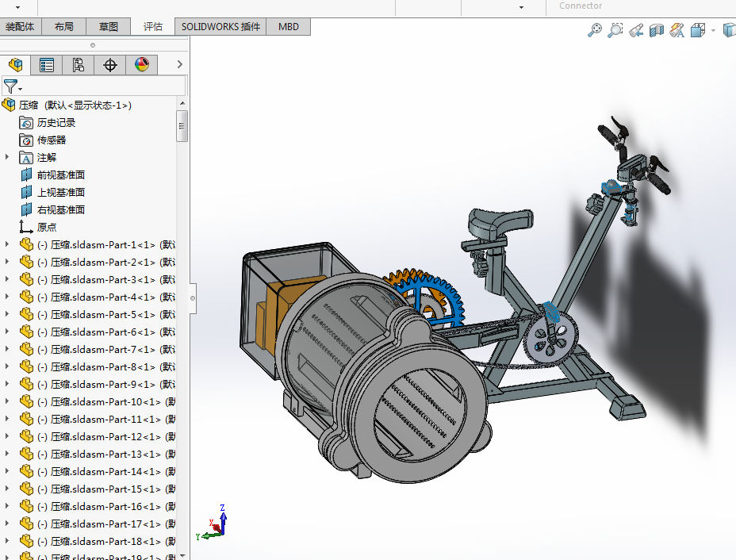Switch to the 装配体 ribbon tab
Image resolution: width=736 pixels, height=560 pixels.
pos(20,26)
